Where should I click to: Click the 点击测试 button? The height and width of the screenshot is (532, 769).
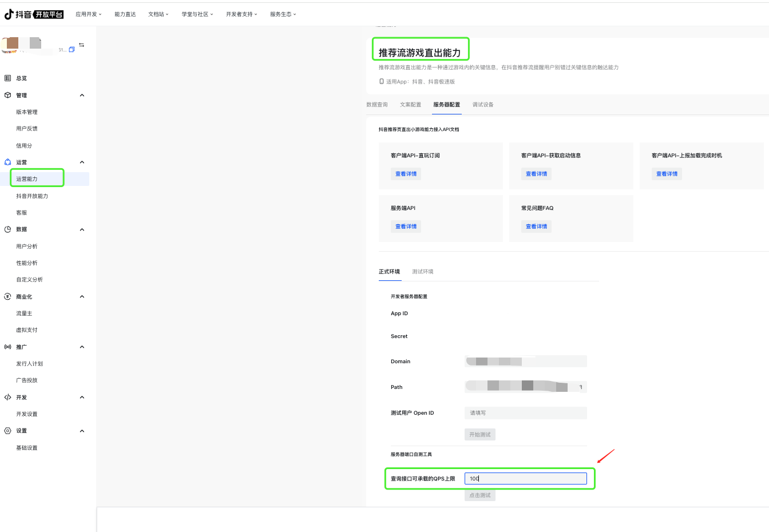(480, 495)
